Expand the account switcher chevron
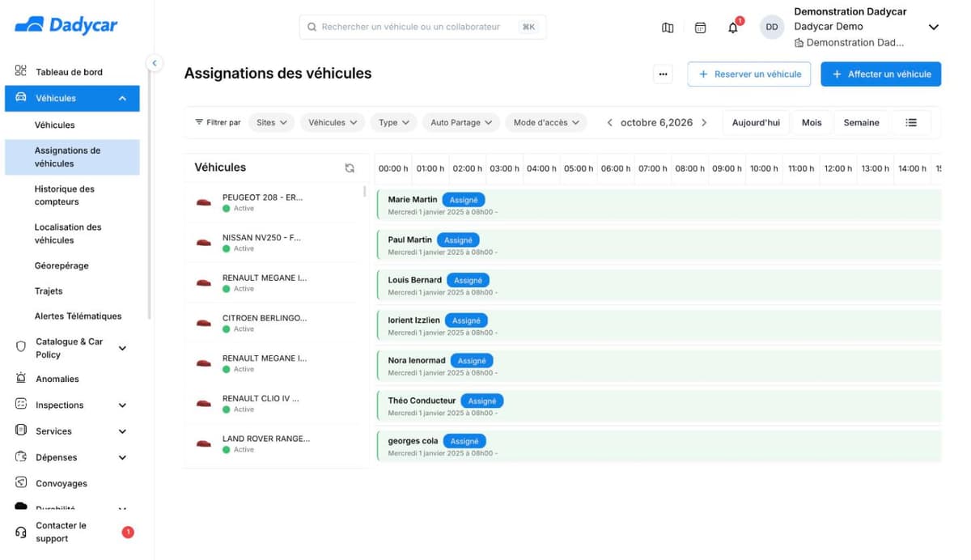This screenshot has width=971, height=560. [933, 28]
